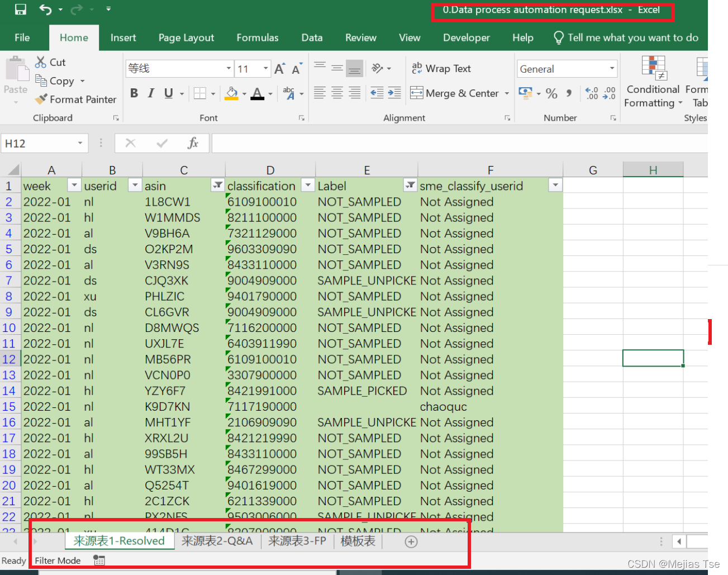Open the File menu
The image size is (728, 575).
pos(22,37)
